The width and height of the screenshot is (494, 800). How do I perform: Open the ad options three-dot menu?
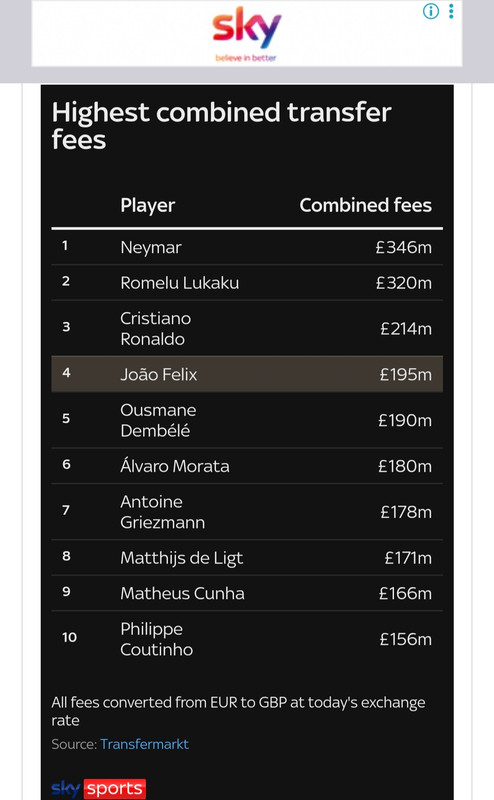click(451, 11)
